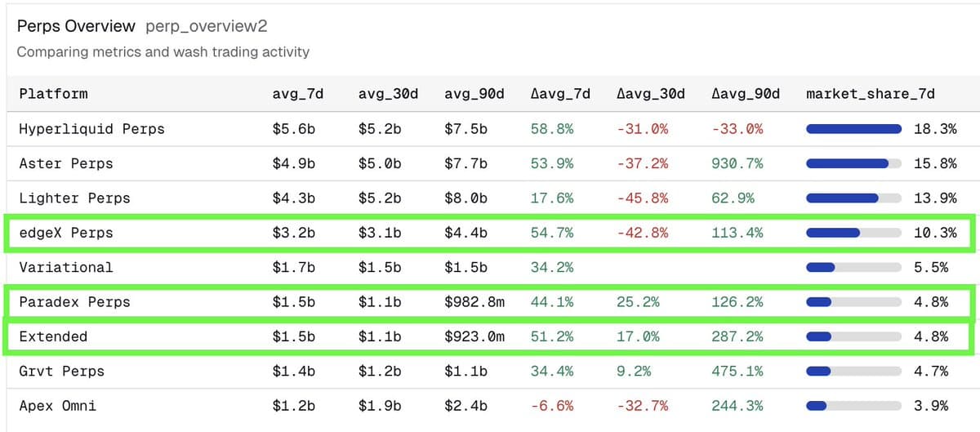Image resolution: width=980 pixels, height=432 pixels.
Task: Sort by the avg_30d column header
Action: pyautogui.click(x=388, y=94)
